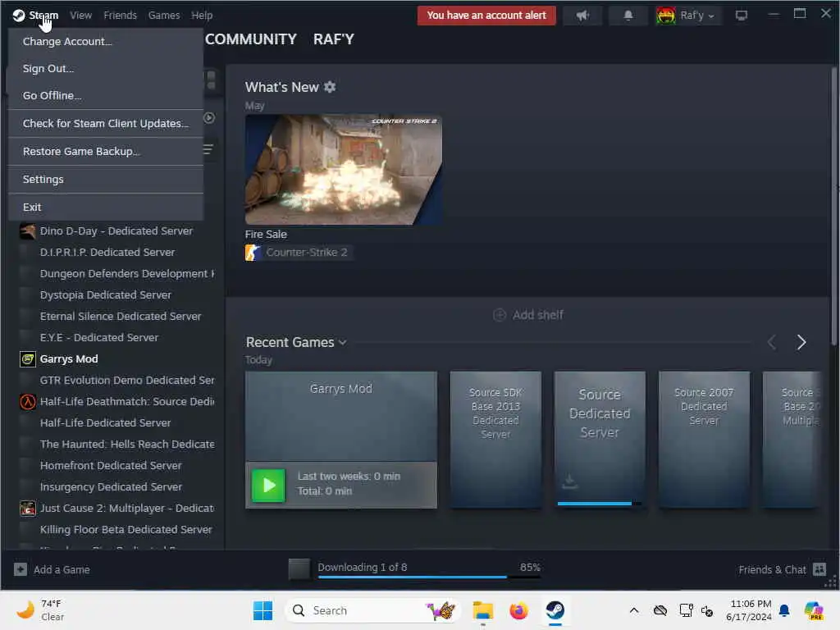The image size is (840, 630).
Task: Click the Add a Game plus icon
Action: point(21,569)
